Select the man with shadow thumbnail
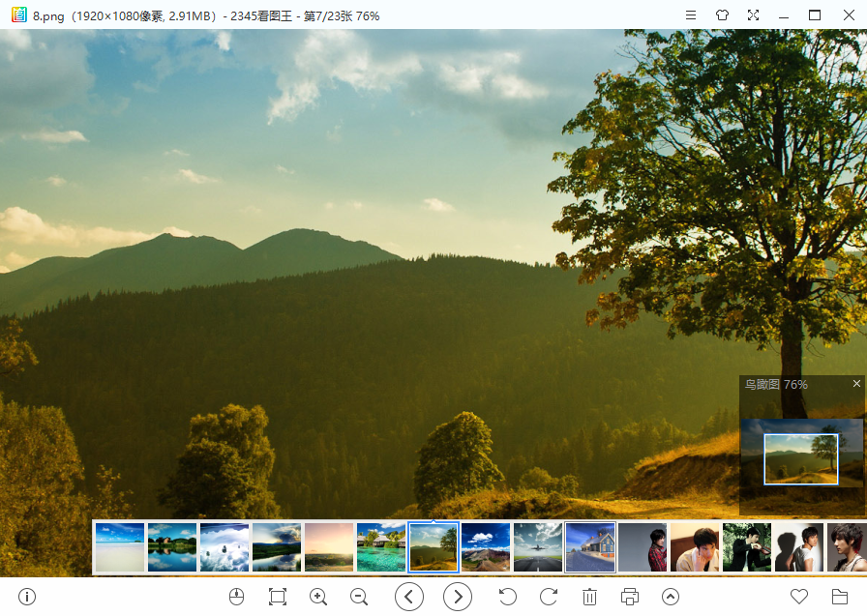The width and height of the screenshot is (867, 616). pos(799,547)
